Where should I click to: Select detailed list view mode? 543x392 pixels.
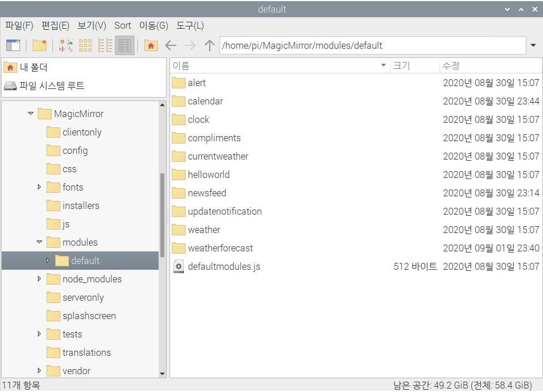tap(124, 45)
